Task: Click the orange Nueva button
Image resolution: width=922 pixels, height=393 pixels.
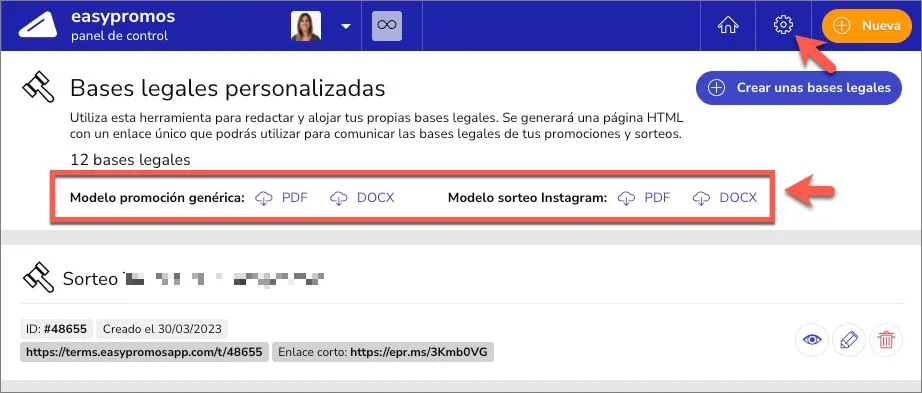Action: click(867, 26)
